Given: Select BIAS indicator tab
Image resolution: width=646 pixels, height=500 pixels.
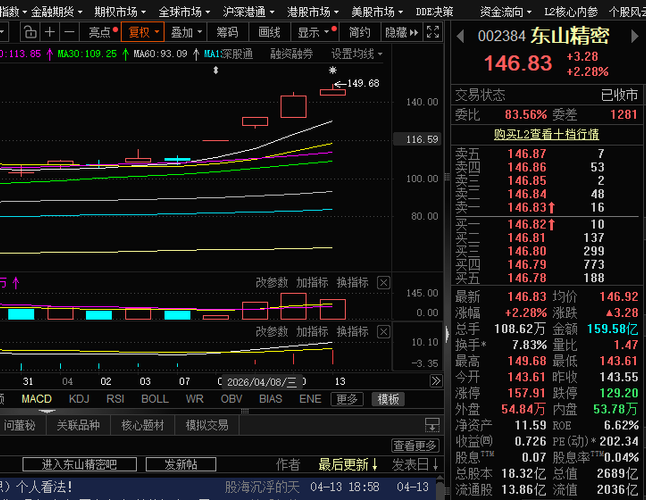Looking at the screenshot, I should [x=271, y=399].
